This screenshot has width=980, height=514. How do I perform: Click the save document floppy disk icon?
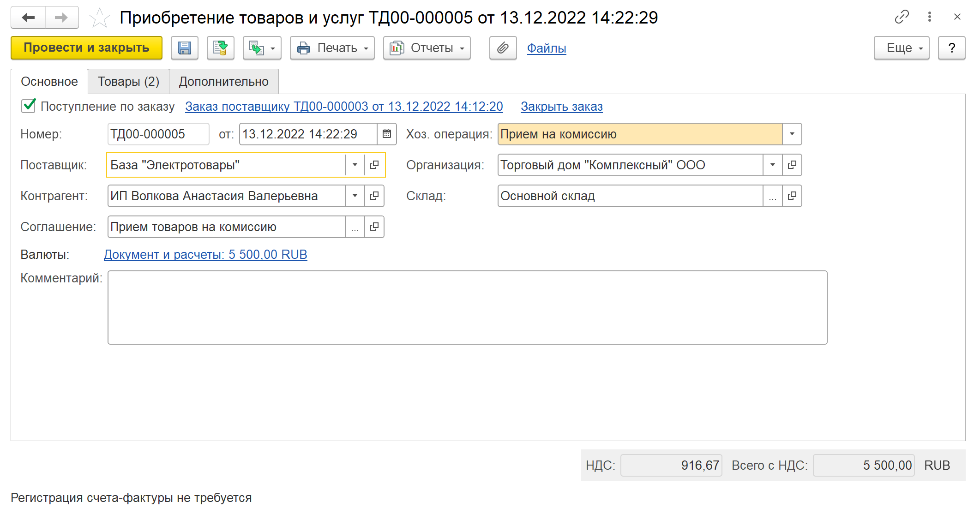[x=184, y=48]
